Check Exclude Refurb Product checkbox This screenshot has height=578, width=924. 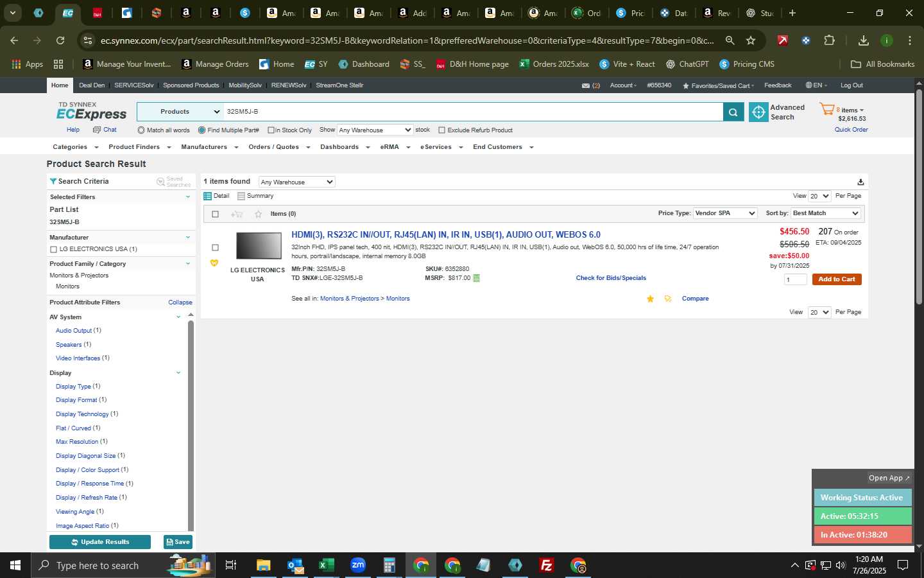tap(441, 130)
